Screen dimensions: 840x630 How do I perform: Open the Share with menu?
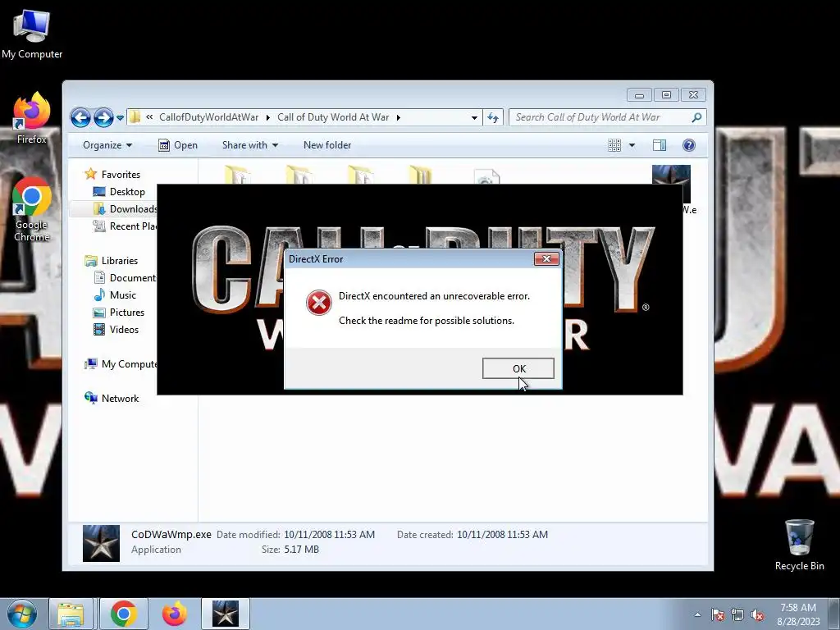pyautogui.click(x=250, y=145)
